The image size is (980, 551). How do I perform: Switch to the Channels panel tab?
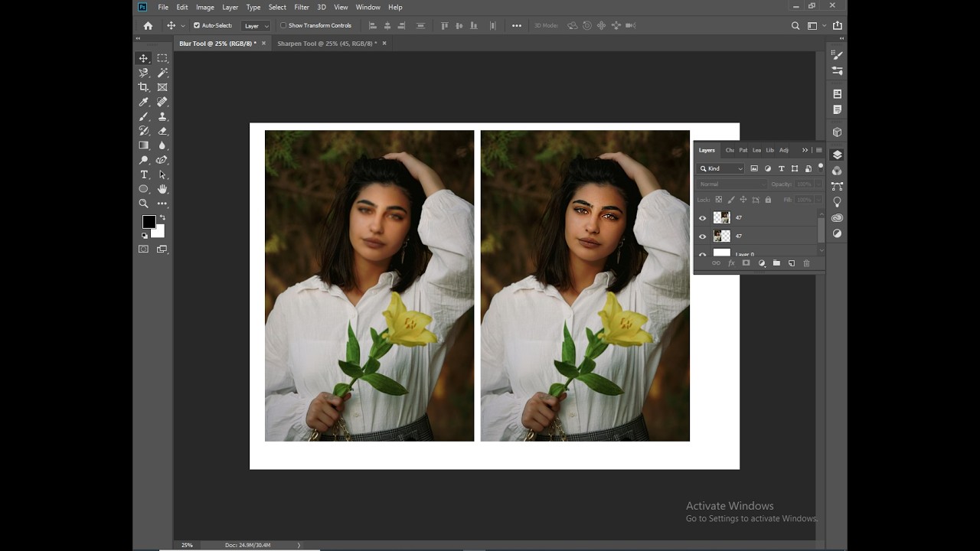[x=730, y=150]
